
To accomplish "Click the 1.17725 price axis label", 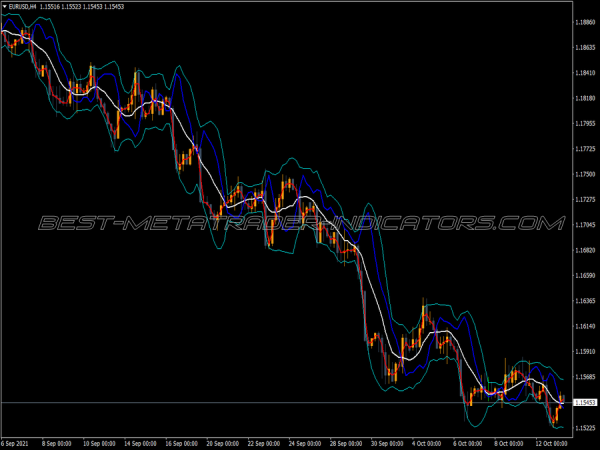I will (585, 149).
